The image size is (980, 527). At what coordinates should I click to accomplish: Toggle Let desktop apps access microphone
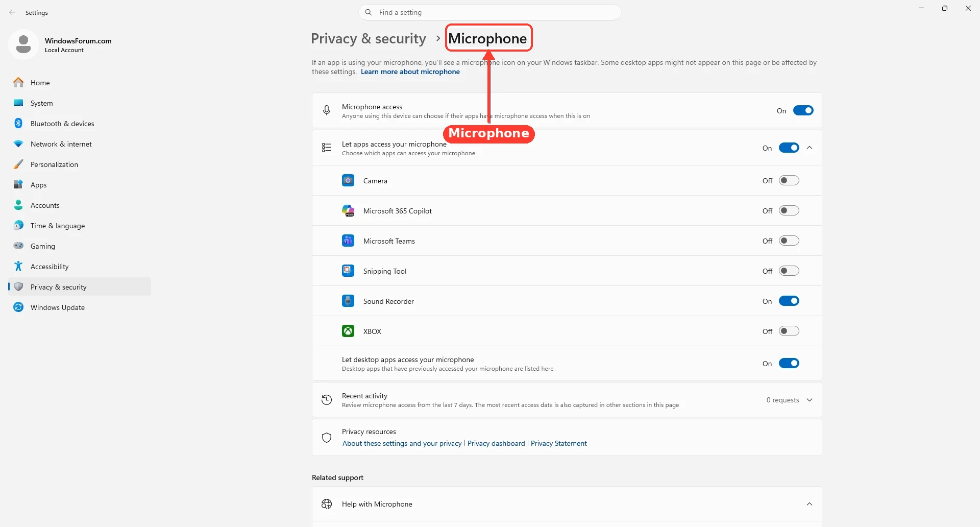[789, 363]
